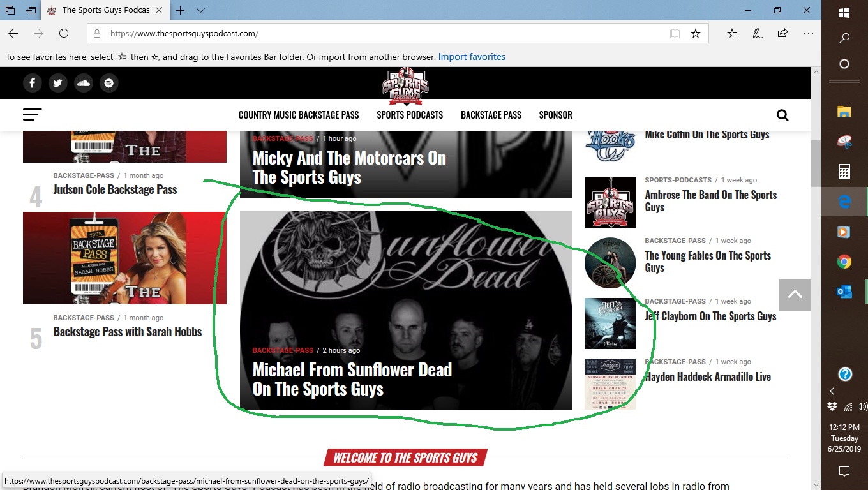Click the scroll-to-top arrow button
Viewport: 868px width, 490px height.
[795, 295]
